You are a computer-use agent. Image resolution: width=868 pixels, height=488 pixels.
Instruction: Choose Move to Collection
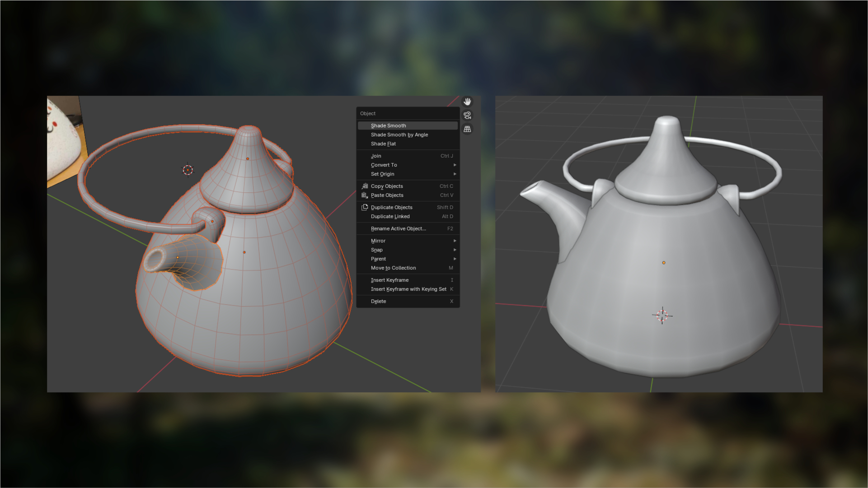408,268
